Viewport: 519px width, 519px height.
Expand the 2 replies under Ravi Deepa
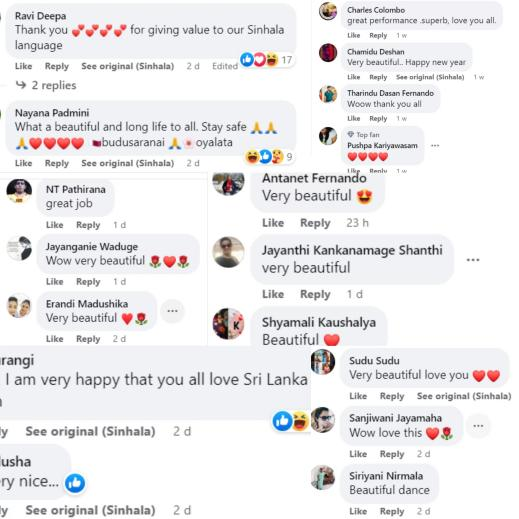tap(46, 85)
